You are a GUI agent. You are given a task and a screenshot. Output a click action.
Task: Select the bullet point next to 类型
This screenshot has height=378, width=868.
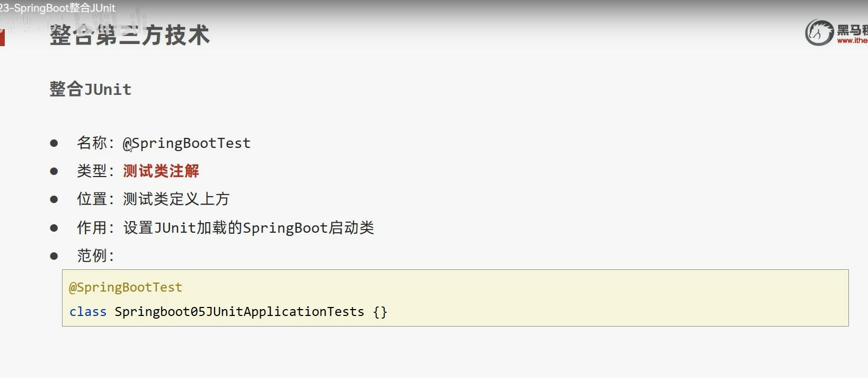[54, 171]
